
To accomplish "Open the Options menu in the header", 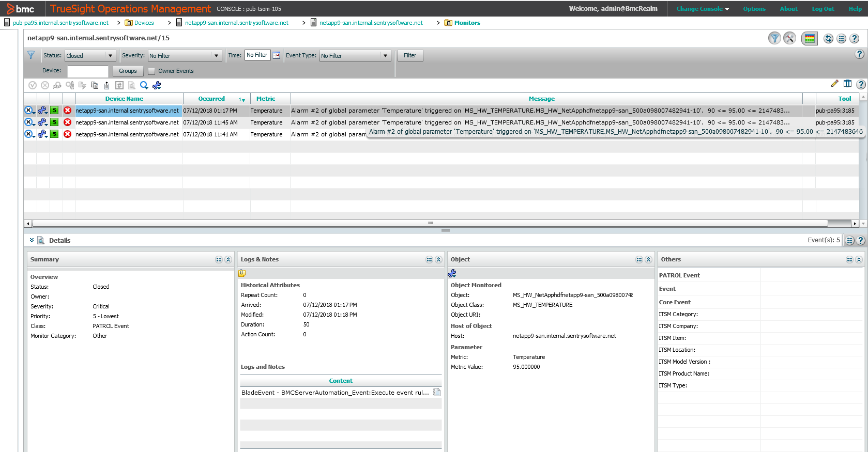I will 754,9.
